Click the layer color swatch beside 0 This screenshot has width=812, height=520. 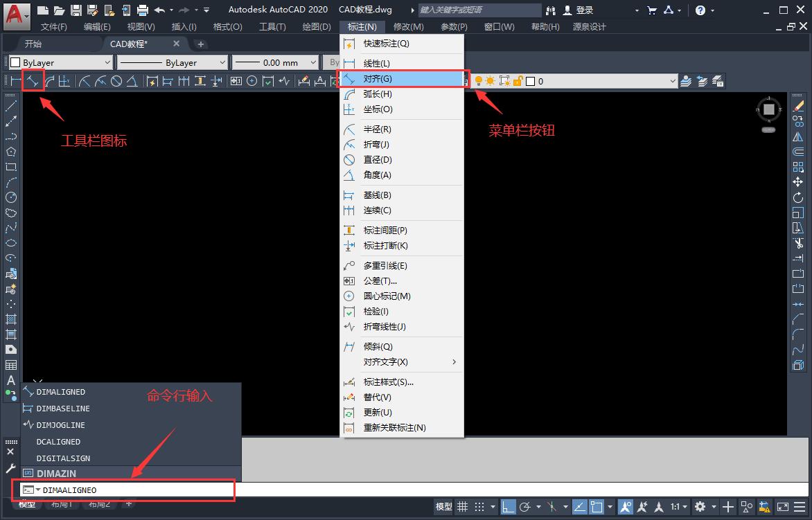(x=530, y=81)
